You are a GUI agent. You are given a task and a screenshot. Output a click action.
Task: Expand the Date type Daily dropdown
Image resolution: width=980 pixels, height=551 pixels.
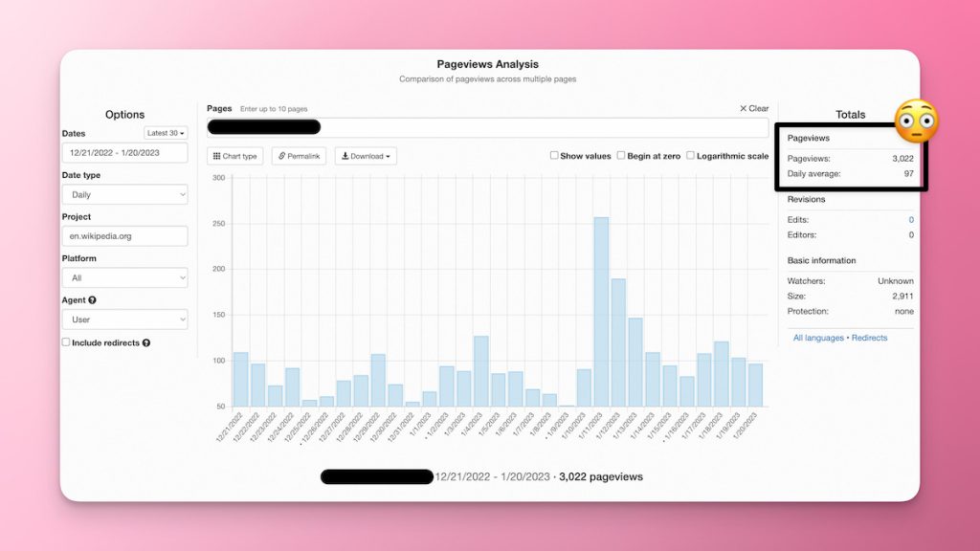124,194
